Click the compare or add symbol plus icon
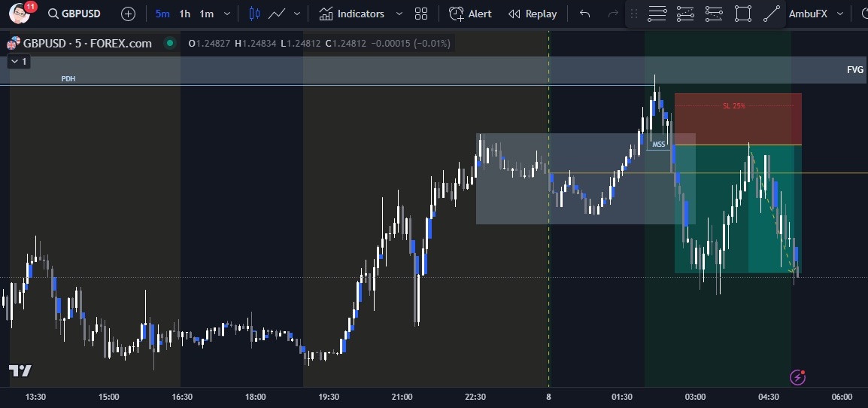868x408 pixels. pos(129,14)
